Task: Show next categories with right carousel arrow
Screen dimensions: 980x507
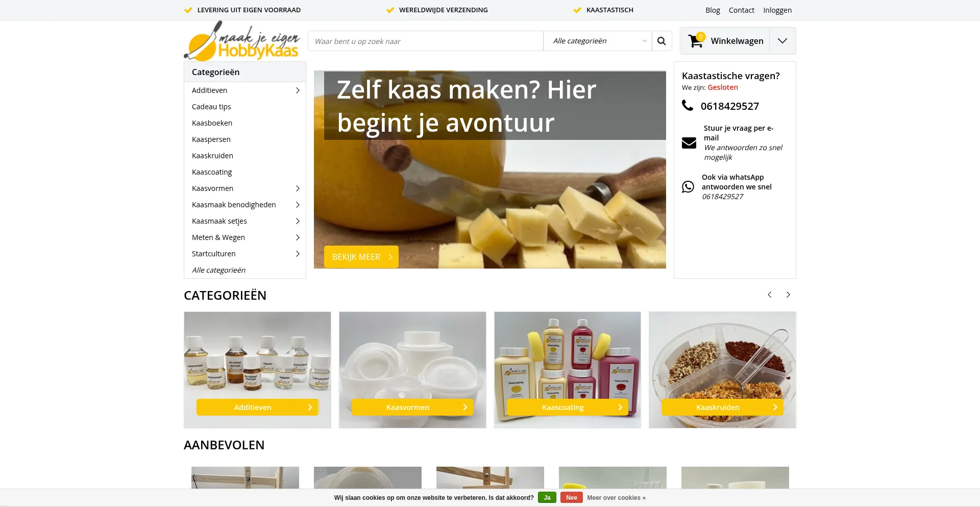Action: point(788,295)
